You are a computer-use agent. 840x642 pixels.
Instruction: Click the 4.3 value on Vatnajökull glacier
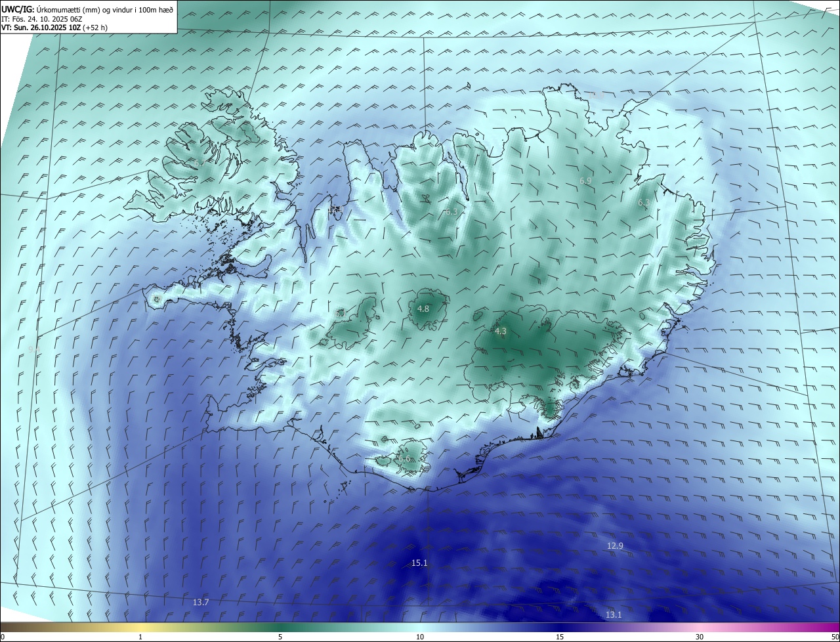[x=501, y=332]
